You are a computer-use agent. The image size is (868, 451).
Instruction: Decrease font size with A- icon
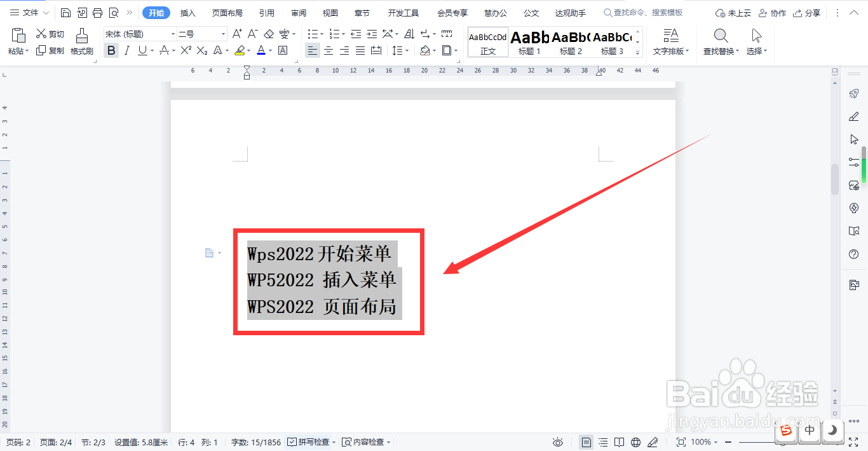[252, 34]
